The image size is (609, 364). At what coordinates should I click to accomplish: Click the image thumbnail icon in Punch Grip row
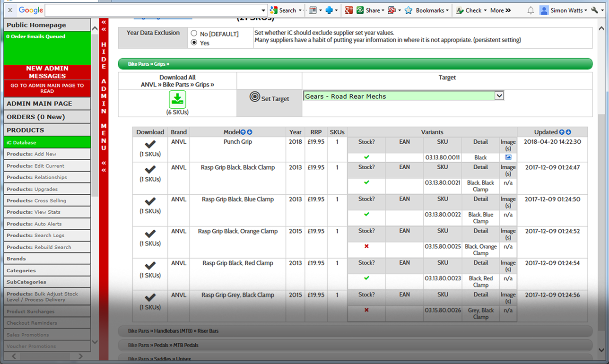tap(508, 157)
